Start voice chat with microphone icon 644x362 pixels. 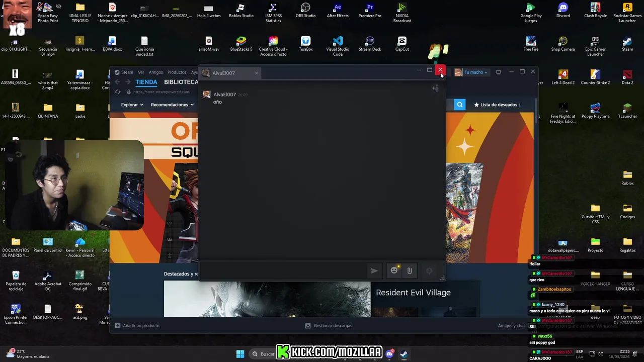click(x=429, y=270)
